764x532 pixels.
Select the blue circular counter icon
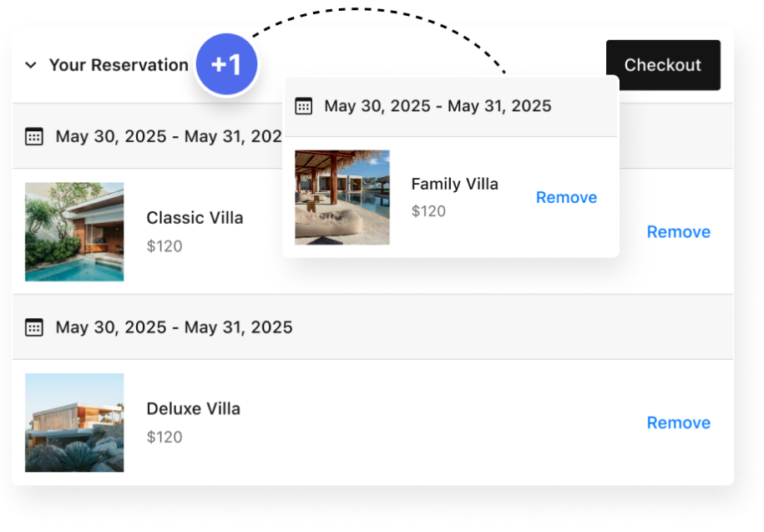pyautogui.click(x=226, y=63)
